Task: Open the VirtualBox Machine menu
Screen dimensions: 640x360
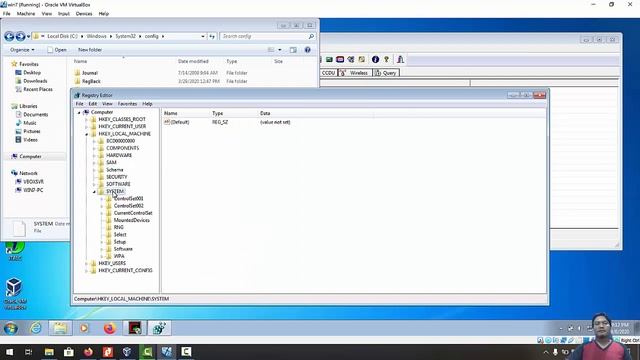Action: tap(26, 13)
